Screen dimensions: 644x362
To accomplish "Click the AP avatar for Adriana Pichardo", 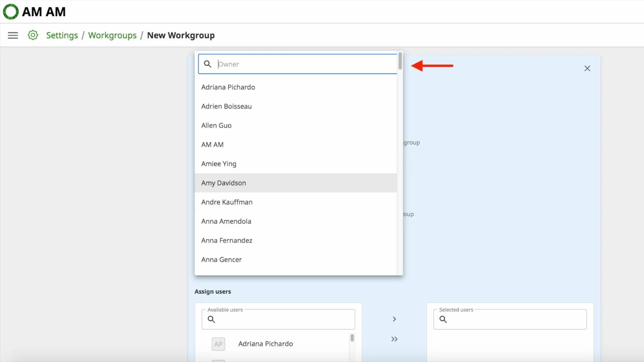I will click(x=218, y=344).
